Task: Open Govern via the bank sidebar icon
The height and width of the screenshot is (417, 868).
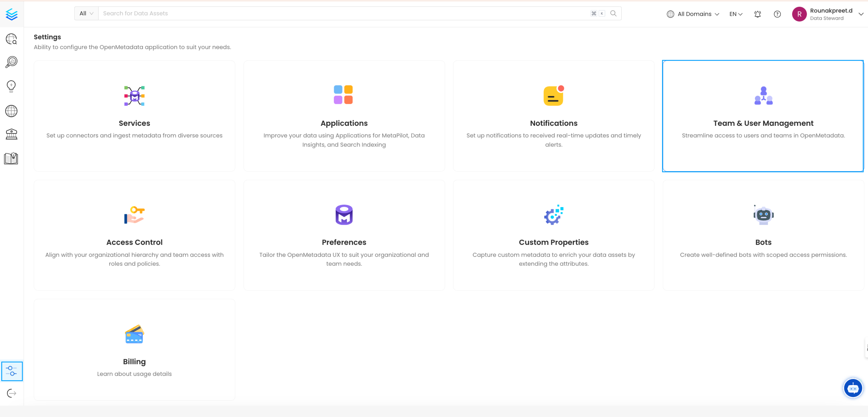Action: 11,134
